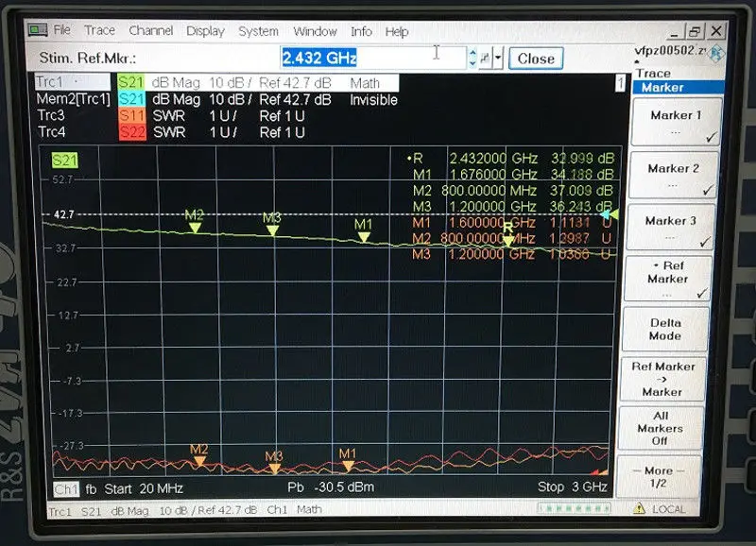Toggle Marker 2 softkey
This screenshot has height=546, width=756.
[673, 175]
